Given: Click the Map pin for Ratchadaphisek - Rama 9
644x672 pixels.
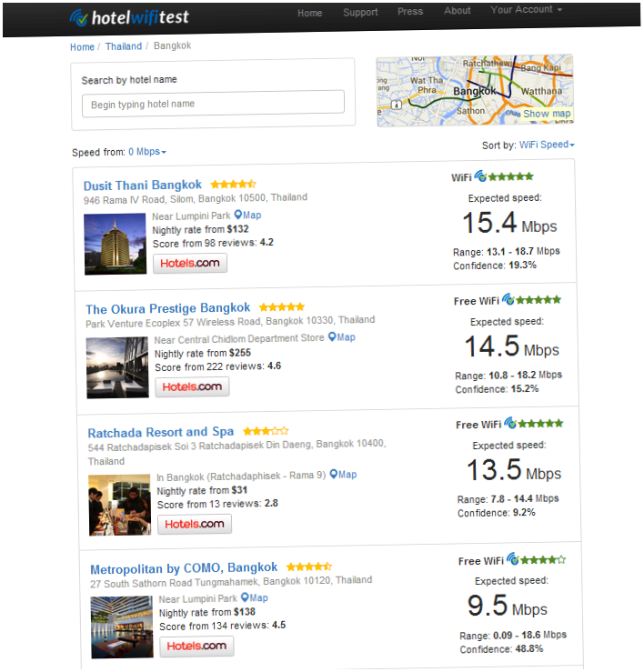Looking at the screenshot, I should point(343,475).
